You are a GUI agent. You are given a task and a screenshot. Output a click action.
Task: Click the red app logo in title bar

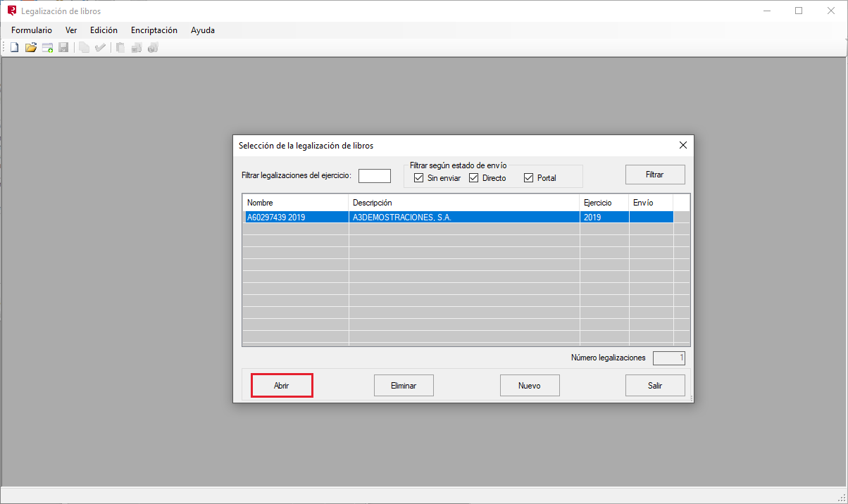[11, 11]
